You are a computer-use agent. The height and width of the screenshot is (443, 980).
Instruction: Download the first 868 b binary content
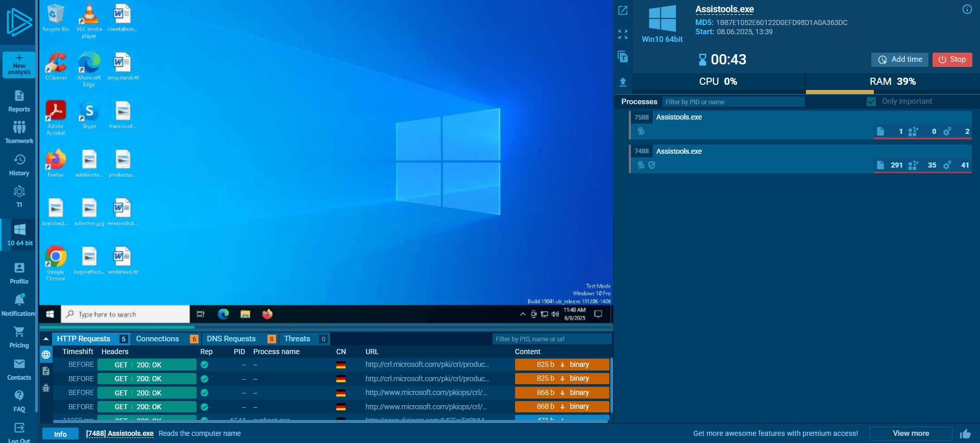pyautogui.click(x=562, y=392)
